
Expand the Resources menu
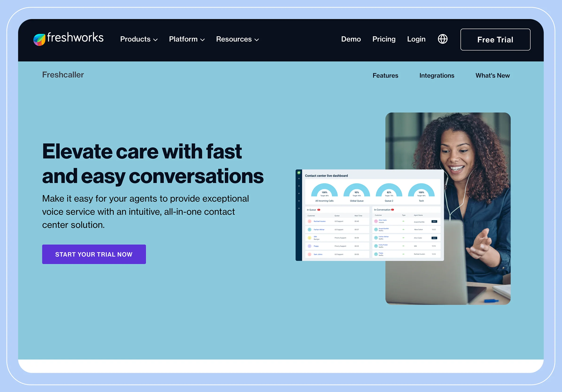coord(237,39)
